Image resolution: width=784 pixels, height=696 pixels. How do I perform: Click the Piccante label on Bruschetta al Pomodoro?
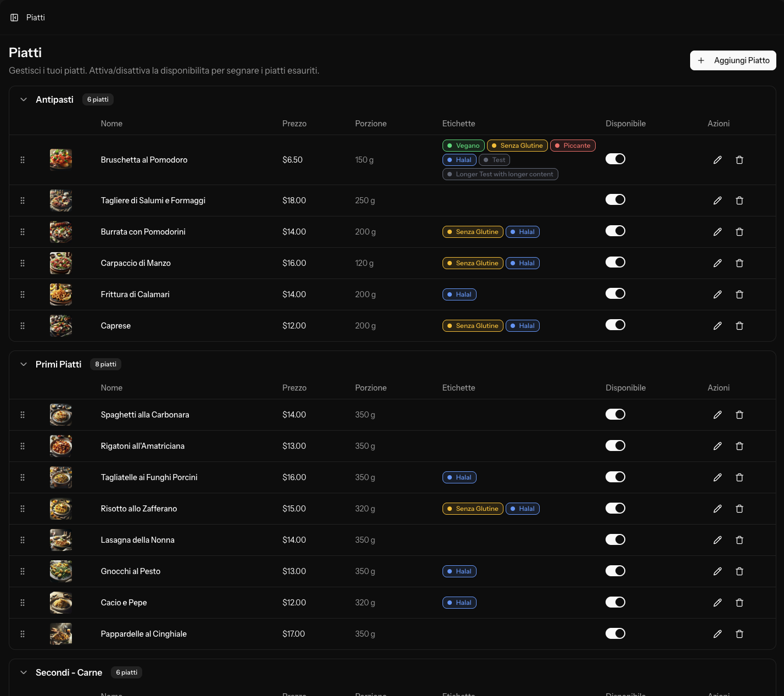point(573,146)
